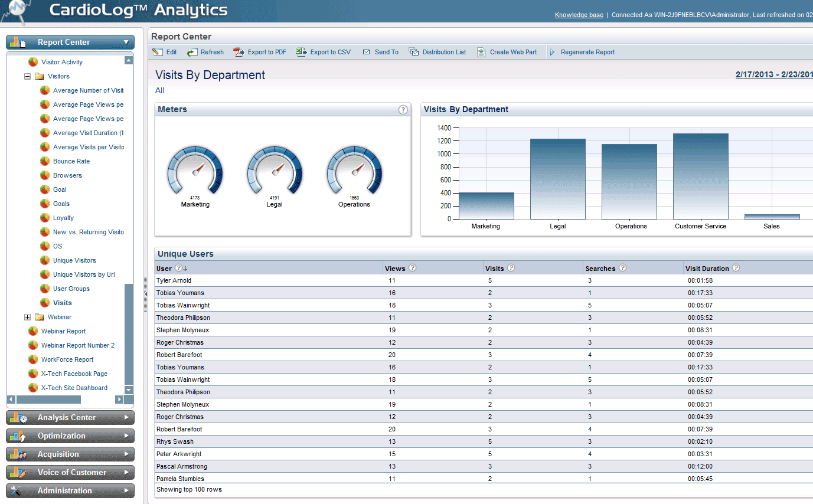Screen dimensions: 813x504
Task: Open X-Tech Site Dashboard report
Action: 74,388
